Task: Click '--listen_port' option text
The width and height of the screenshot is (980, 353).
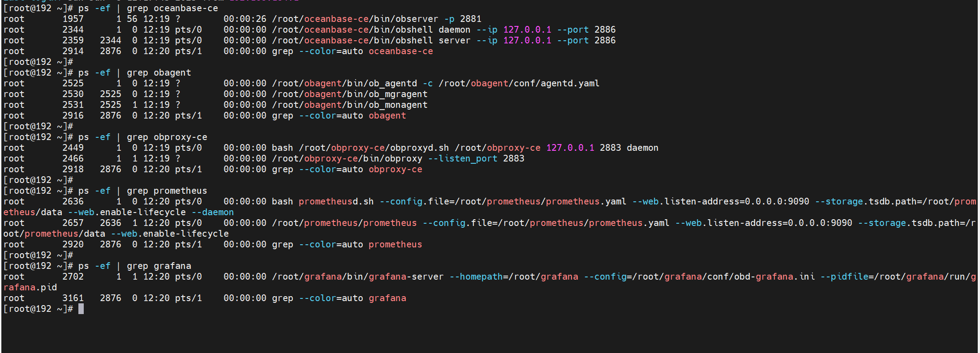Action: pos(463,158)
